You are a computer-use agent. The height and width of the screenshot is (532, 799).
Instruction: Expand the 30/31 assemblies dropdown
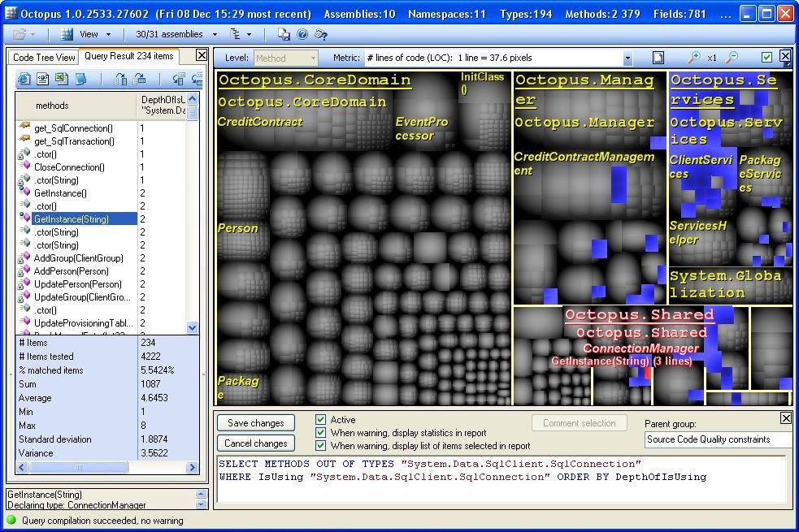click(x=215, y=35)
